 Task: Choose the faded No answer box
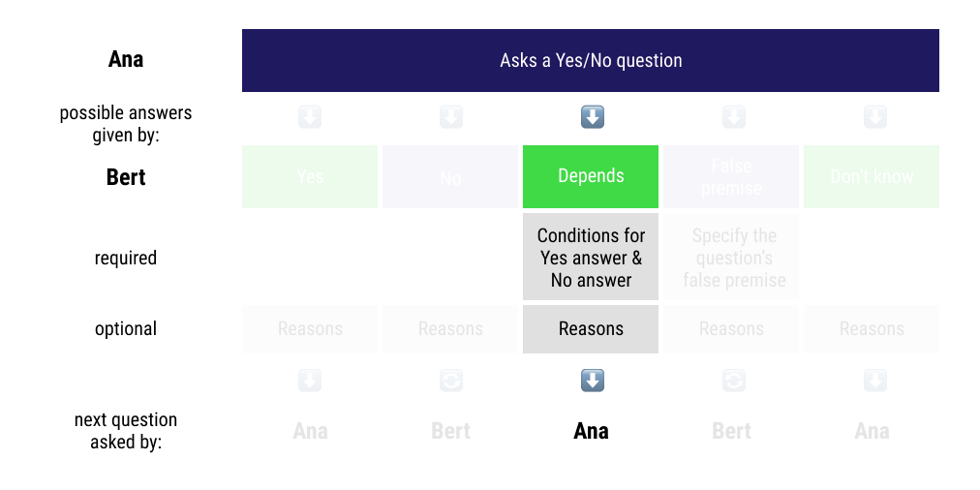450,176
